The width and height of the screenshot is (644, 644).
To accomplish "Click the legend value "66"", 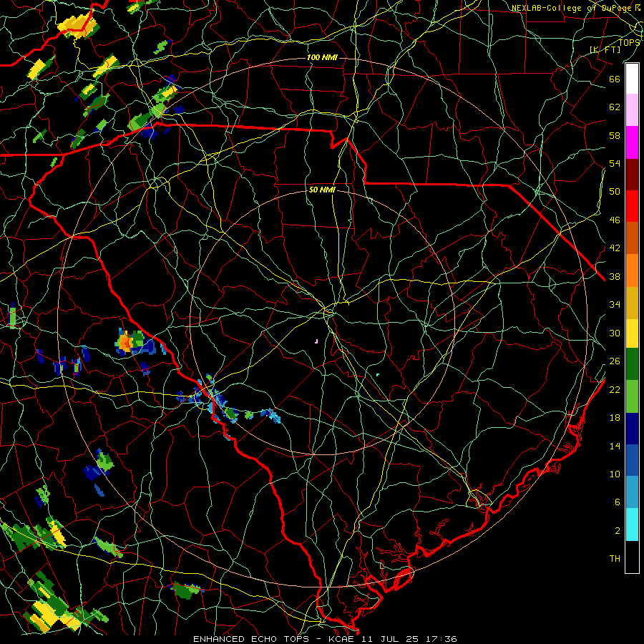I will (615, 79).
